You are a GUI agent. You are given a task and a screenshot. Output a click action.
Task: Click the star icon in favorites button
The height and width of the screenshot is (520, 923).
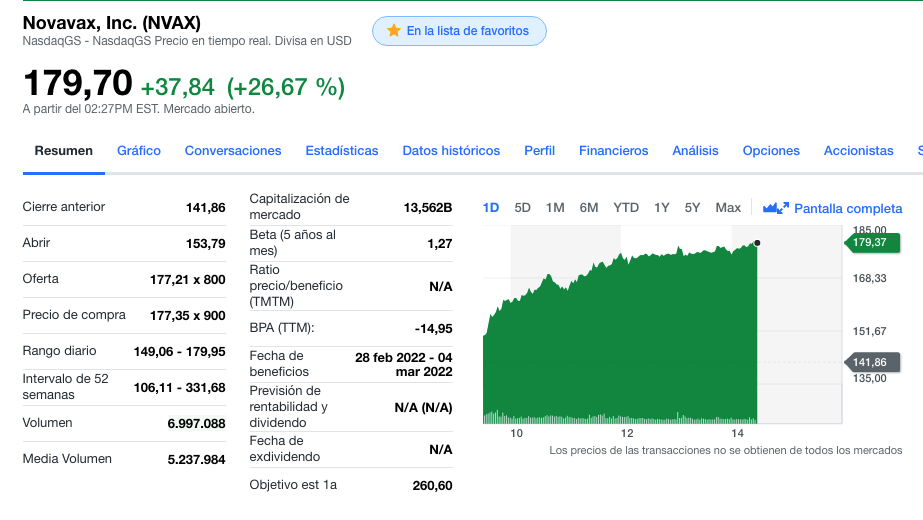coord(394,31)
